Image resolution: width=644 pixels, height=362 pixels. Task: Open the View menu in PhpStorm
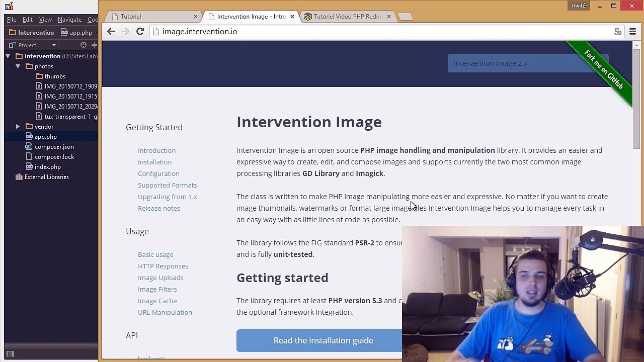45,20
